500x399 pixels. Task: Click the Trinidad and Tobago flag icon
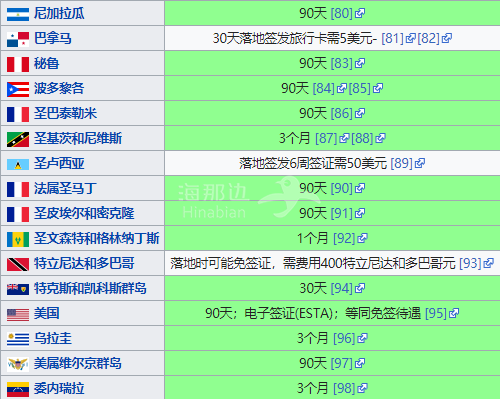[18, 264]
